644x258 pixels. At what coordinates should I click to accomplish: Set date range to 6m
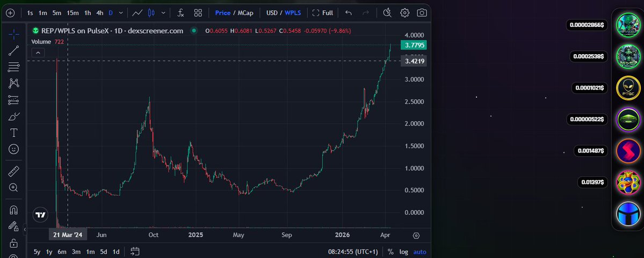click(x=62, y=252)
